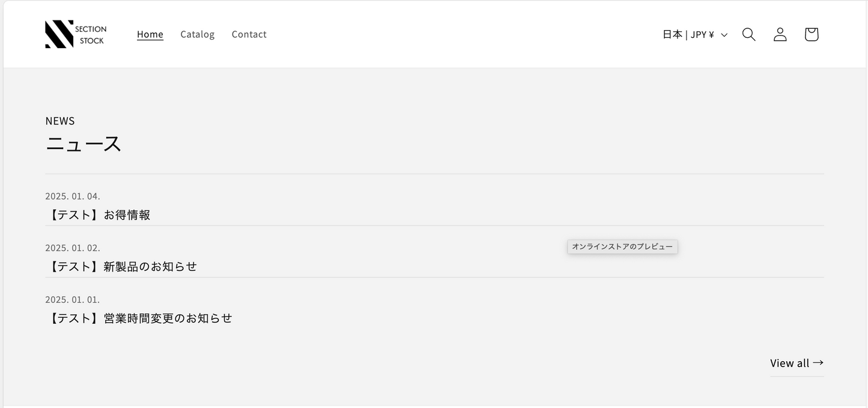Go to the Home menu item
868x408 pixels.
[150, 34]
